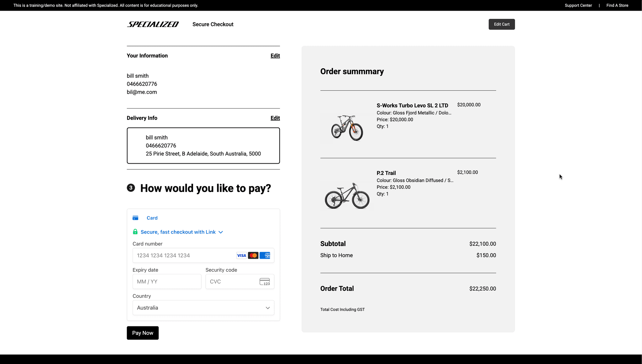Click the email bil@me.com

pyautogui.click(x=142, y=92)
